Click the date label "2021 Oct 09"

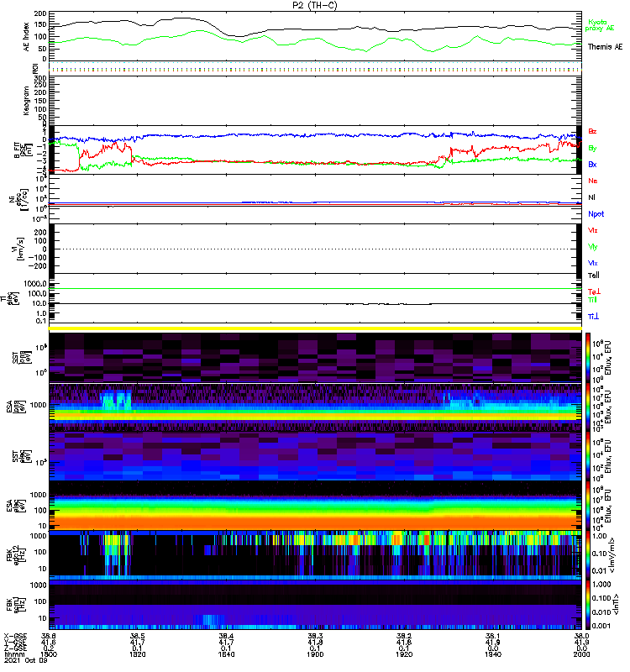click(x=25, y=660)
